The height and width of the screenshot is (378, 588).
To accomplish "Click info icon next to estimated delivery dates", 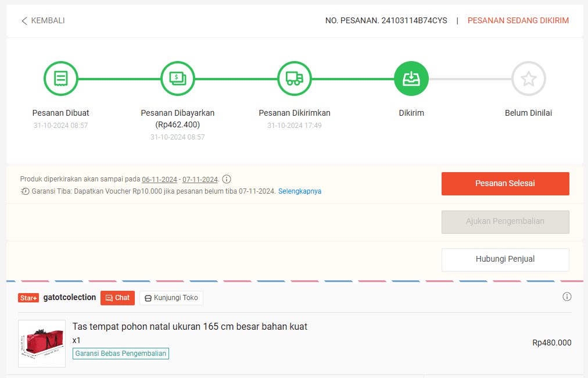I will 227,179.
